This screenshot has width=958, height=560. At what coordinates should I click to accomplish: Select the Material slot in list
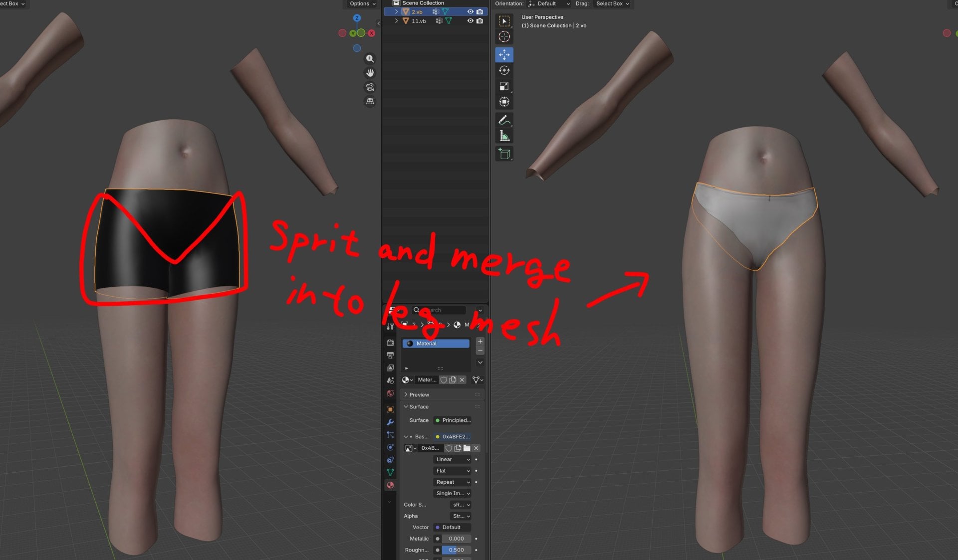pyautogui.click(x=436, y=344)
